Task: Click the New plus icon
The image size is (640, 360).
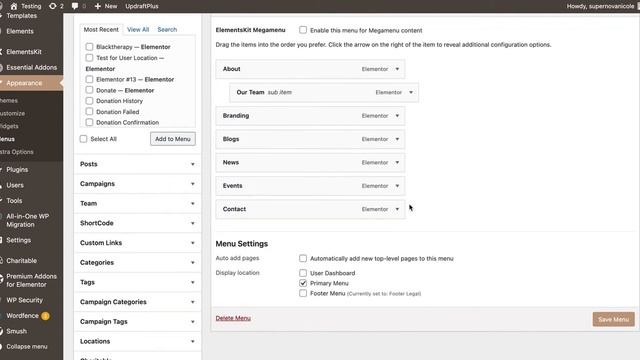Action: tap(98, 6)
